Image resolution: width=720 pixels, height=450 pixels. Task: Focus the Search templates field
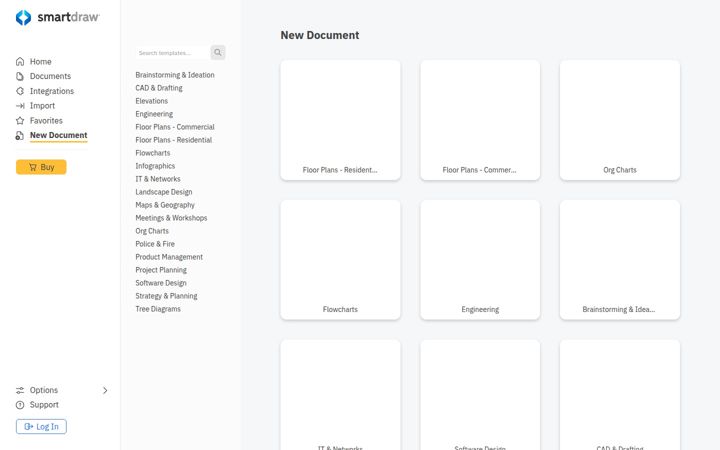(x=172, y=53)
